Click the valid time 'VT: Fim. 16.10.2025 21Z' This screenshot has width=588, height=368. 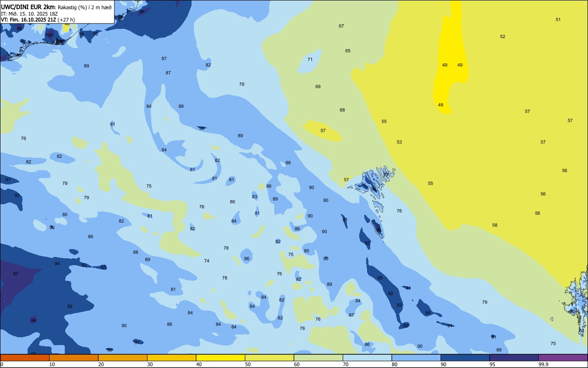pos(28,20)
